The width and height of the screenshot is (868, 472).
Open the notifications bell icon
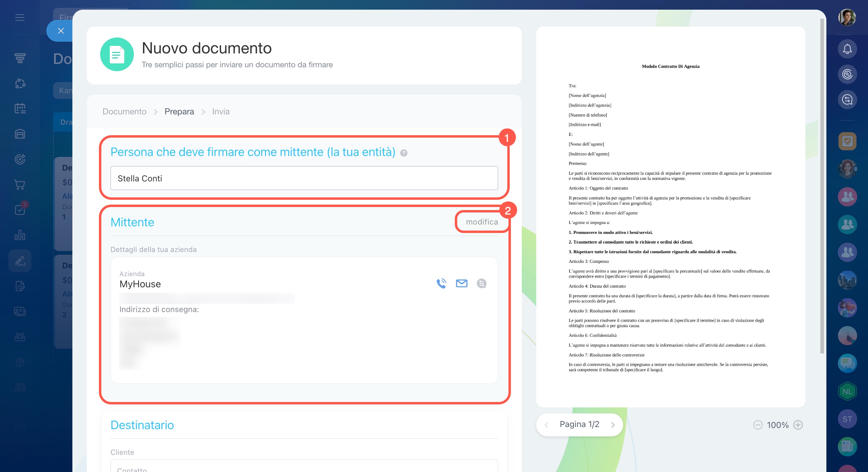[x=847, y=49]
